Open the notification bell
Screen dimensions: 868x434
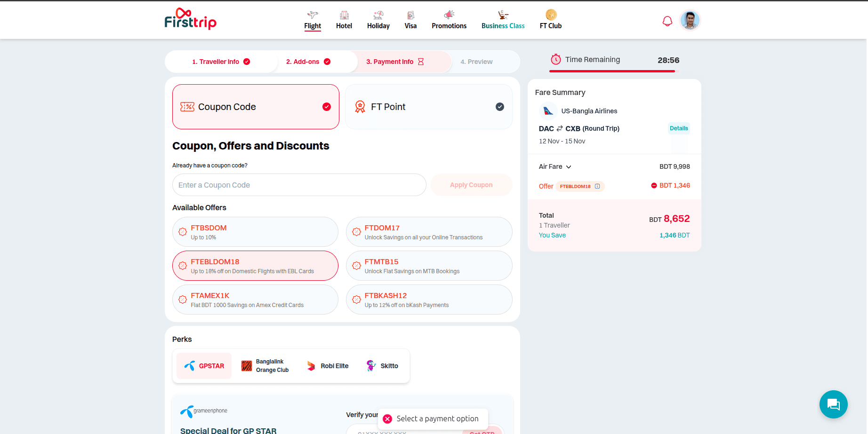point(667,21)
